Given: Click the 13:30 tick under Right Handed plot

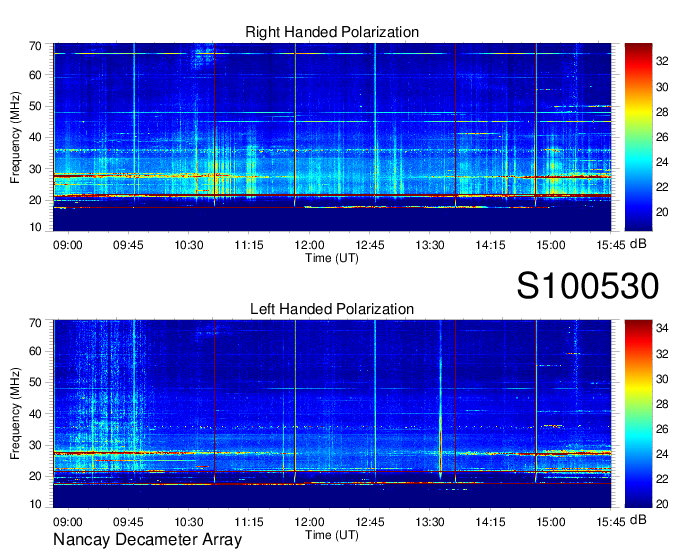Looking at the screenshot, I should (x=430, y=245).
